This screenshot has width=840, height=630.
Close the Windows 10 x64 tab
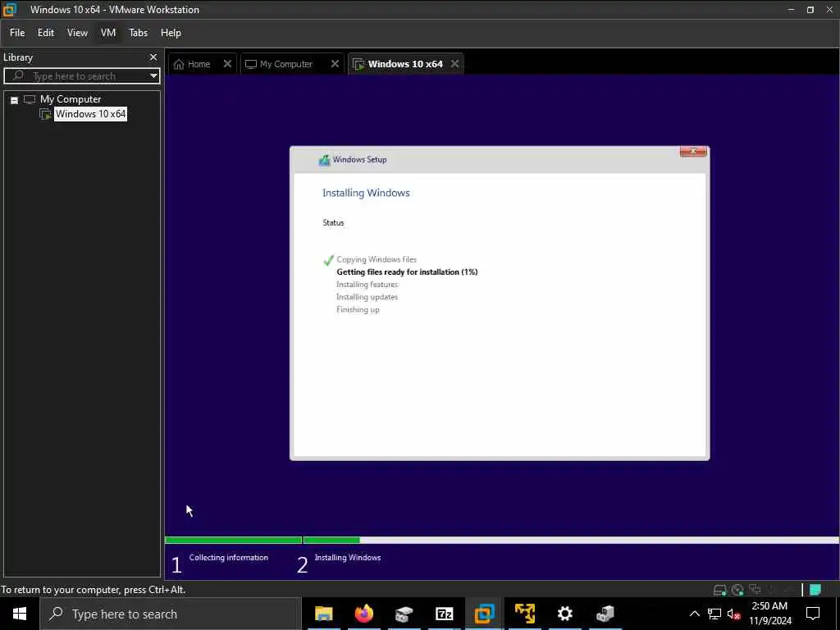(x=454, y=64)
